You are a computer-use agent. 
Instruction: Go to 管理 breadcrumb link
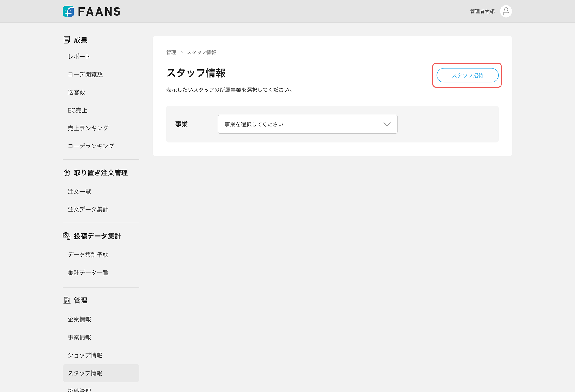pos(171,52)
